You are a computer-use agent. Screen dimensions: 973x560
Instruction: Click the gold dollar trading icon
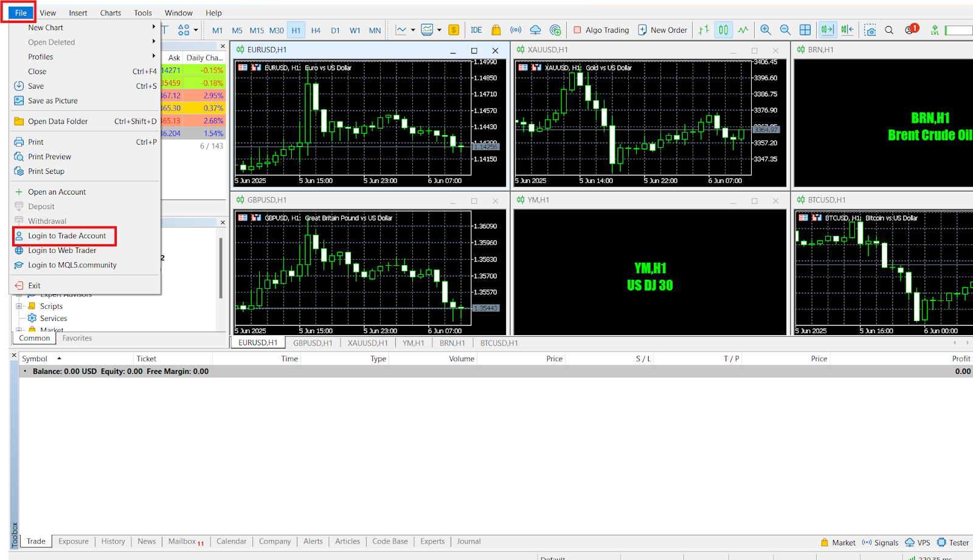[x=454, y=30]
